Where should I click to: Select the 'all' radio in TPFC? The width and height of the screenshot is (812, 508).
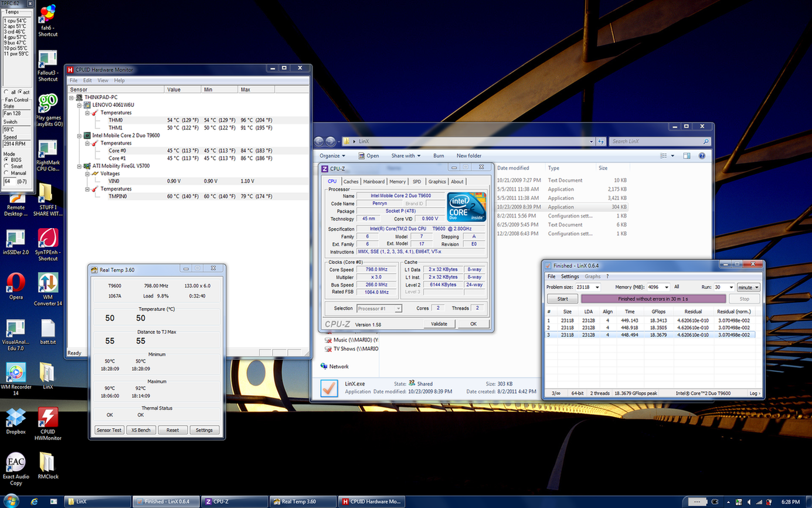(7, 92)
